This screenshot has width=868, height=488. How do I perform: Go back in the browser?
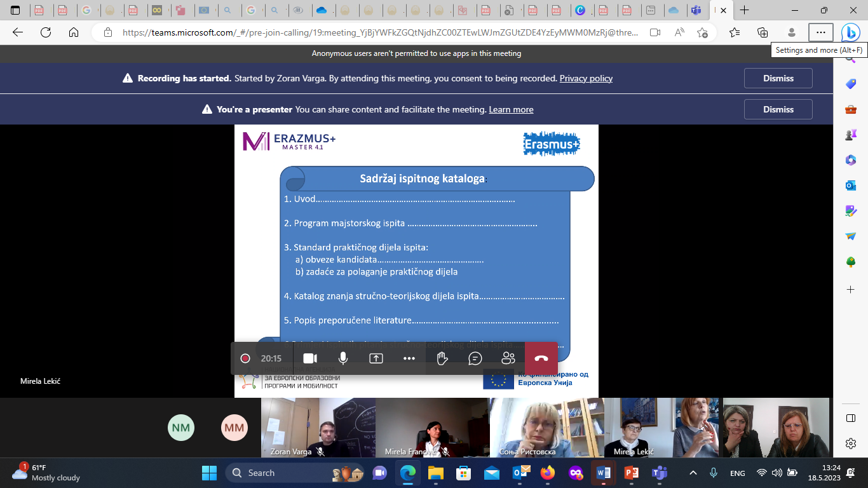(18, 32)
